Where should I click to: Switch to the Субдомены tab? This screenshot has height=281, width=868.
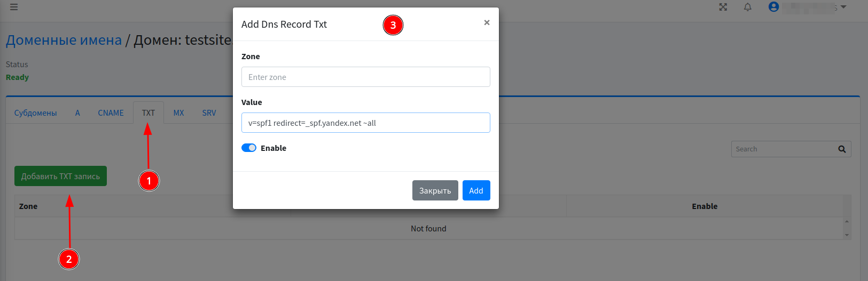coord(35,113)
